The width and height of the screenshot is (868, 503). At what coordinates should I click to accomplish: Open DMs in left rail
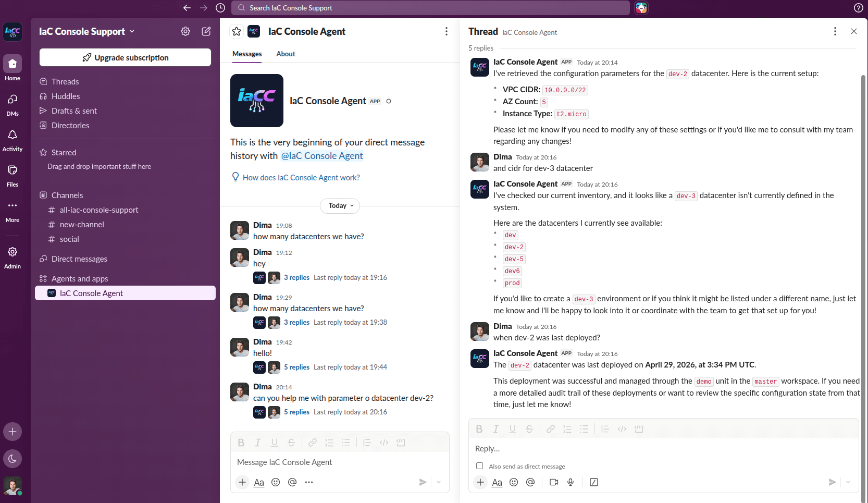point(13,105)
